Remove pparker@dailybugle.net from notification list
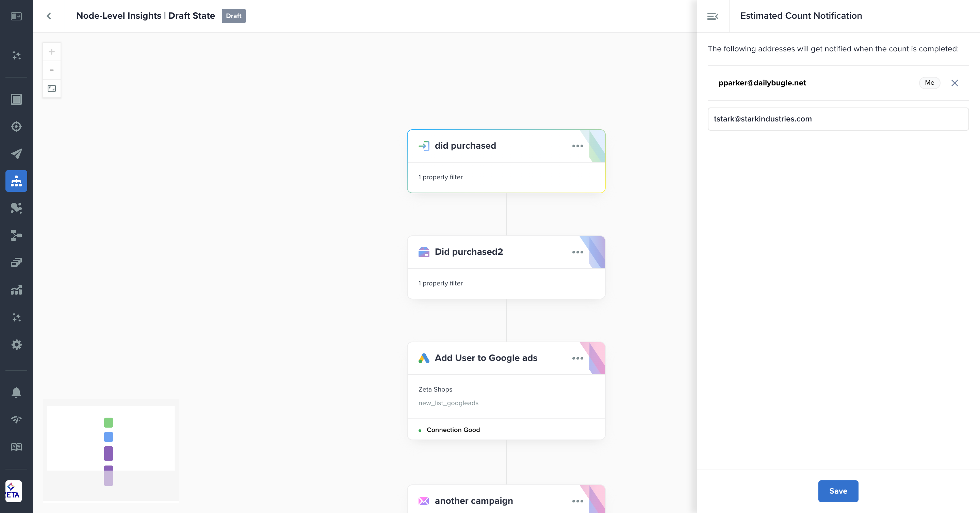 click(x=954, y=83)
